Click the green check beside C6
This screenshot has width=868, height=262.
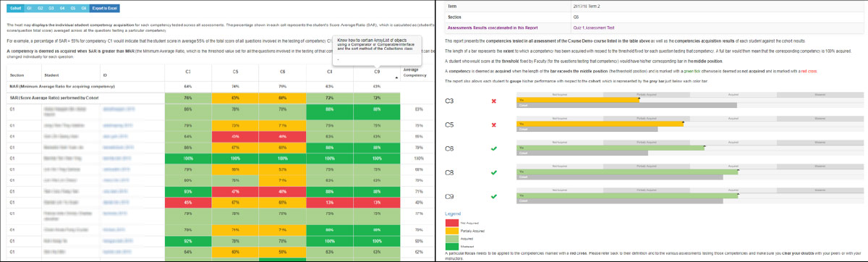tap(493, 148)
